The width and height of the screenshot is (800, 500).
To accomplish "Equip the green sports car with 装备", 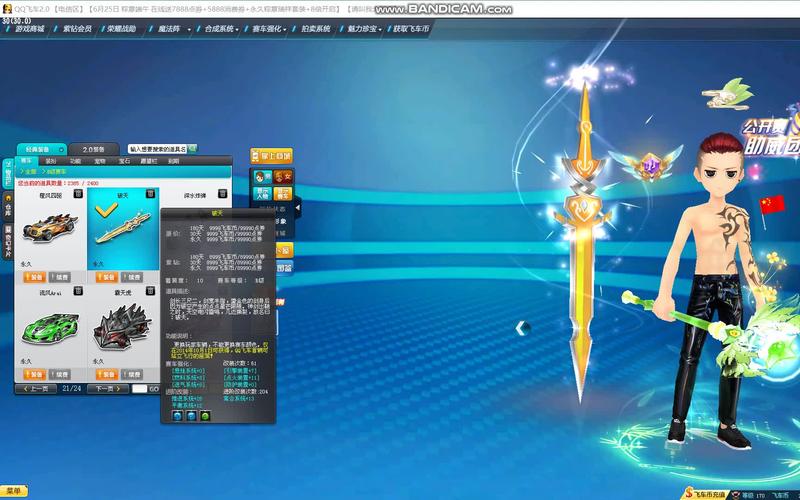I will pyautogui.click(x=34, y=374).
